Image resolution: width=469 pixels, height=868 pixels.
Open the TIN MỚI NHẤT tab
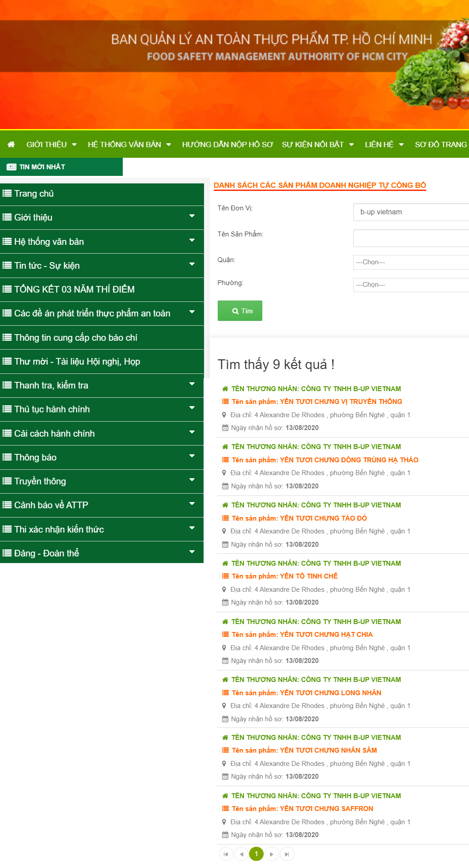(61, 167)
